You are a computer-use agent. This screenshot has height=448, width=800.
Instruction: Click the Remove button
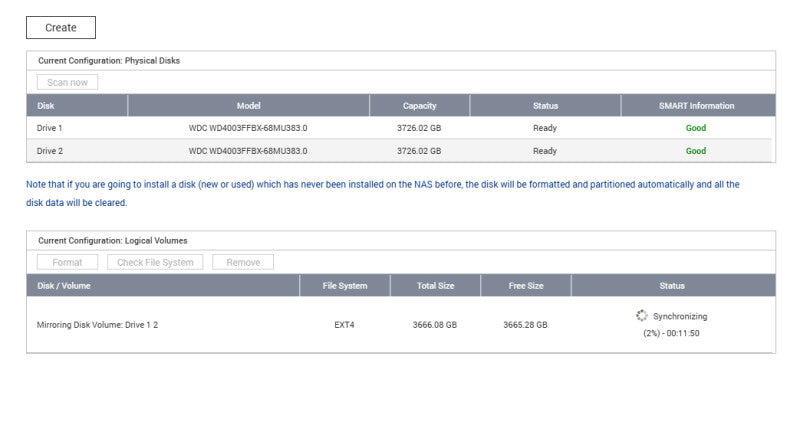point(243,262)
